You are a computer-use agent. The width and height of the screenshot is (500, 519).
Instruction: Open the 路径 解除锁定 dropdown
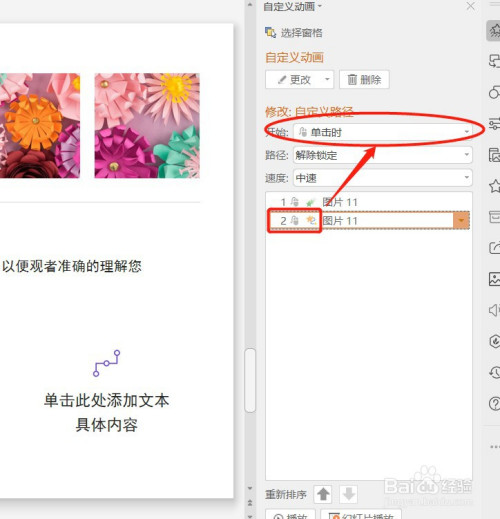click(x=383, y=155)
